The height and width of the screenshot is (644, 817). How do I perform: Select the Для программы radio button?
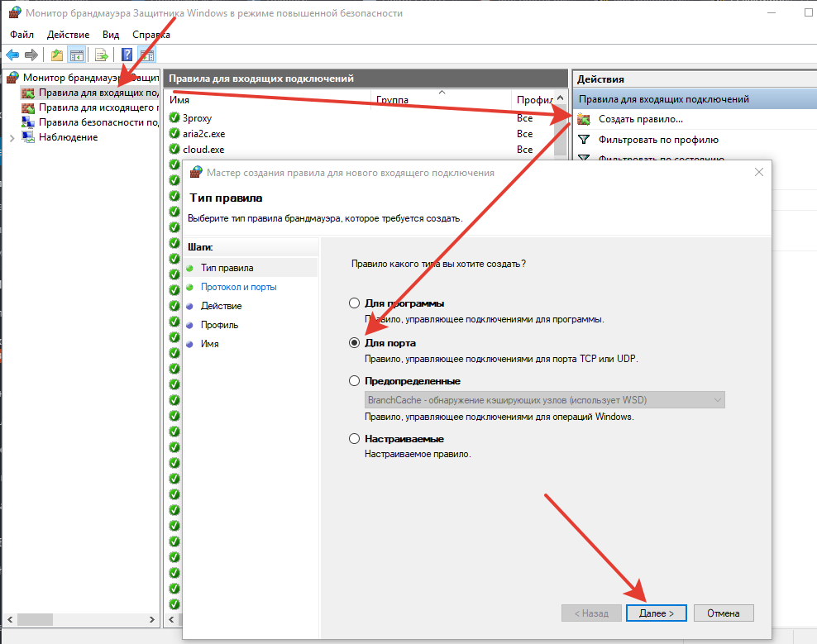[x=354, y=303]
